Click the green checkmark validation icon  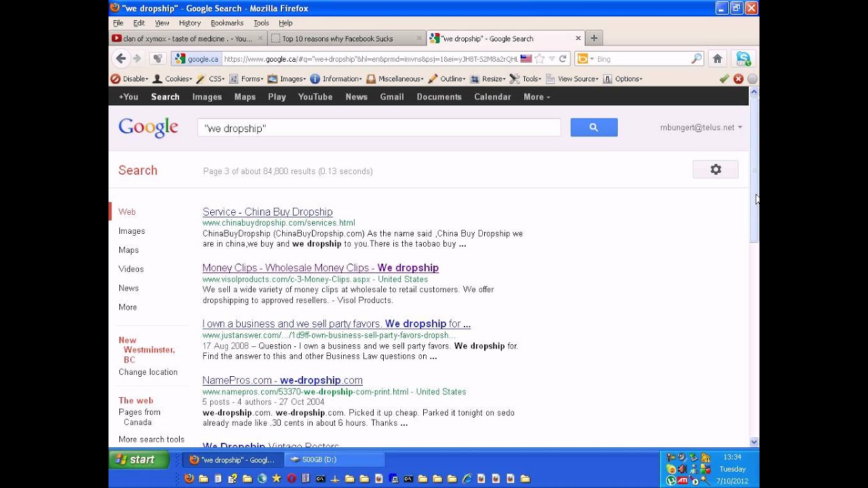coord(724,79)
